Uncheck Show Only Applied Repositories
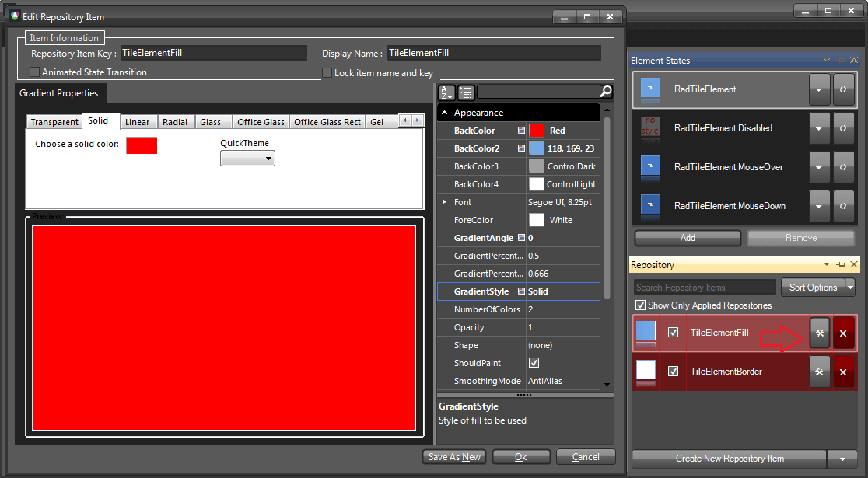This screenshot has height=478, width=868. (641, 305)
